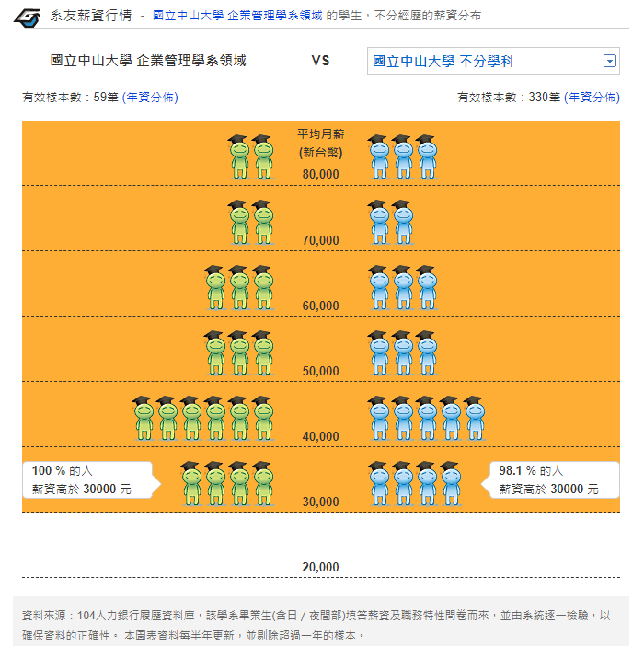The width and height of the screenshot is (644, 646).
Task: Click the dropdown arrow in the comparison selector
Action: coord(609,61)
